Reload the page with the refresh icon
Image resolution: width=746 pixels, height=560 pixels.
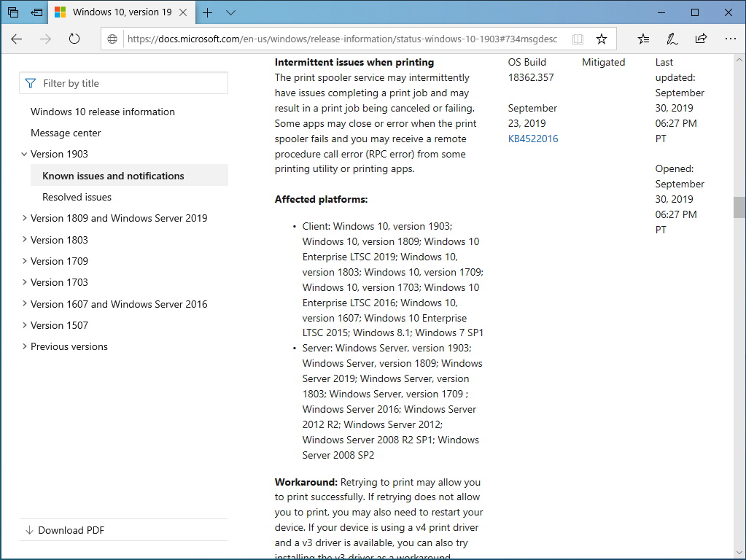[75, 39]
